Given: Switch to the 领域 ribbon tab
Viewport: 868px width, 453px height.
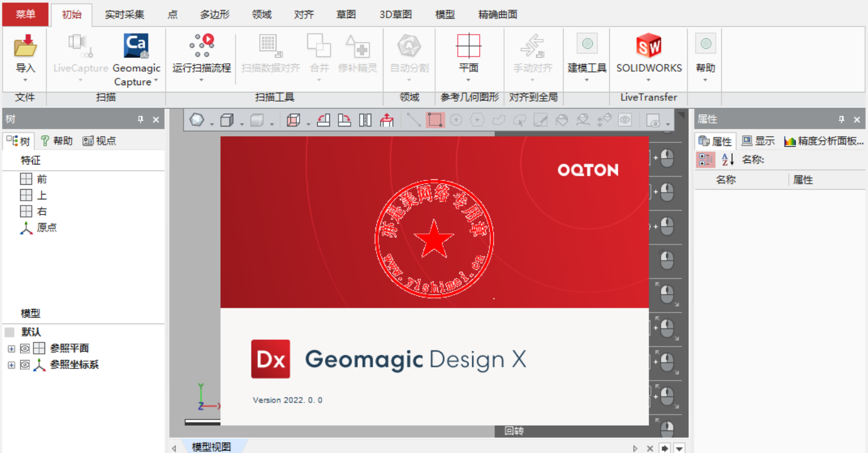Looking at the screenshot, I should pos(262,15).
